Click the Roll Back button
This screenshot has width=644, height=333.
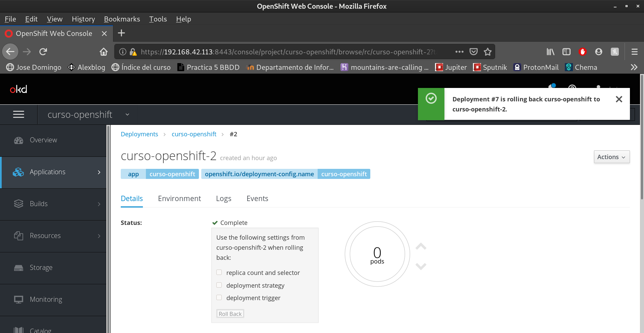pyautogui.click(x=230, y=314)
